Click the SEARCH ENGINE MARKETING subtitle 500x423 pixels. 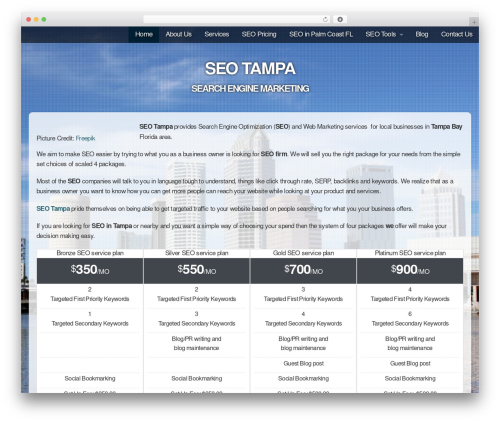[250, 89]
